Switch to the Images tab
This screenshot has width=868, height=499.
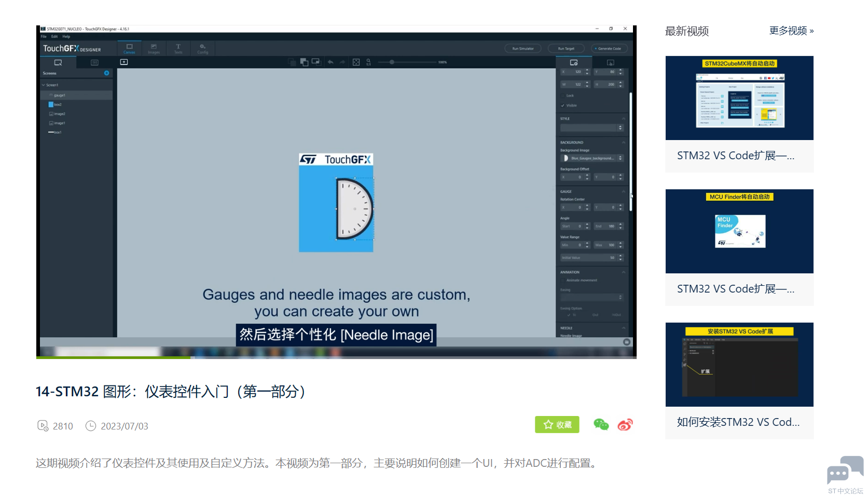pyautogui.click(x=154, y=48)
